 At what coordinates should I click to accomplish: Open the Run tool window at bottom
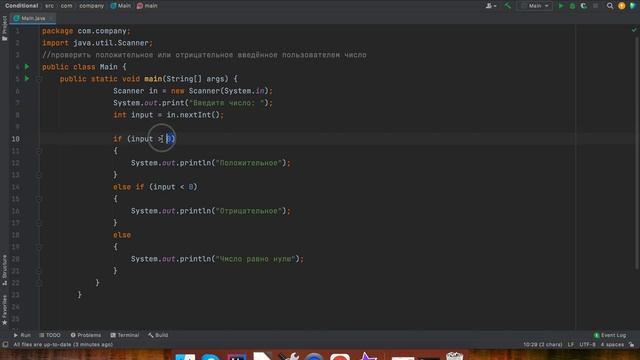[22, 335]
